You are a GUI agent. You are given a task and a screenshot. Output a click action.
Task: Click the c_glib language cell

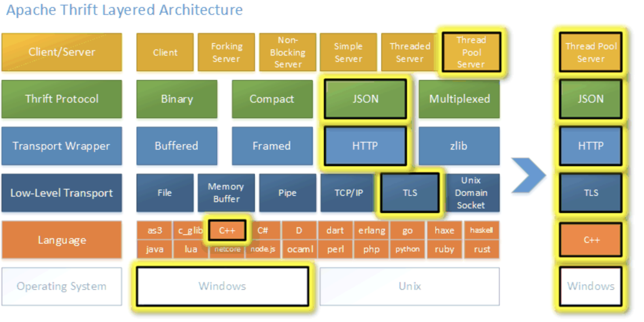click(x=191, y=230)
